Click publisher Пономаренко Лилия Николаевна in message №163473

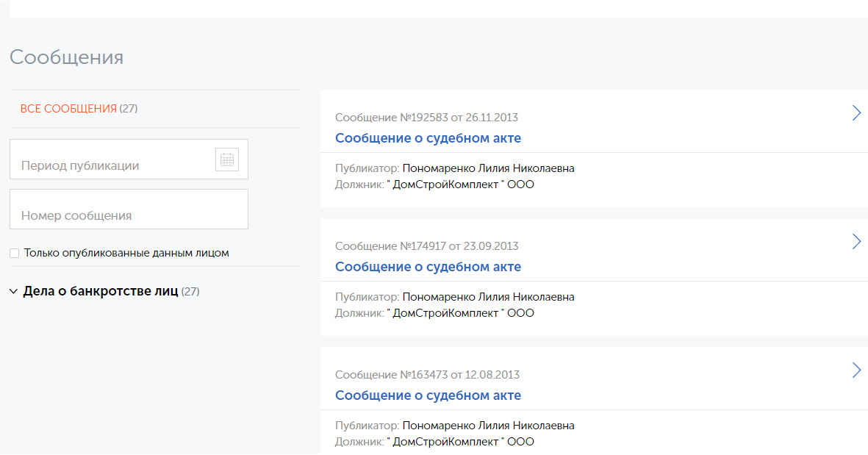click(488, 426)
